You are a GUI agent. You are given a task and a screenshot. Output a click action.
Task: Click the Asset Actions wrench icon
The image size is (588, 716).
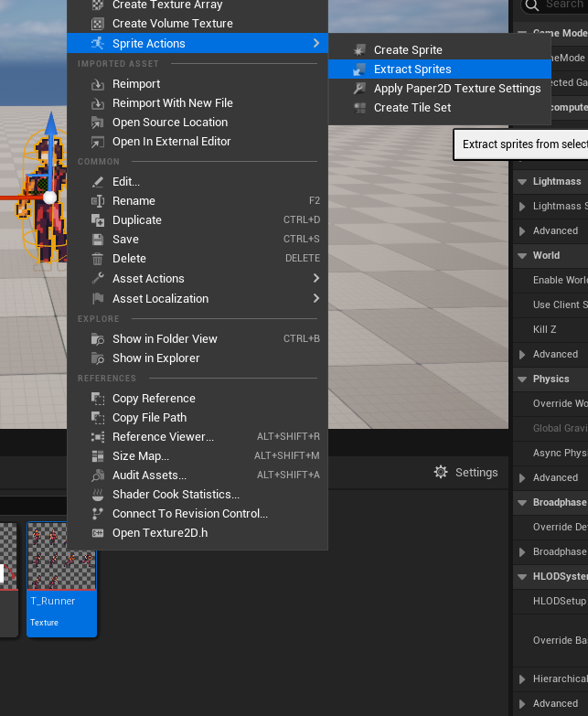[x=98, y=279]
